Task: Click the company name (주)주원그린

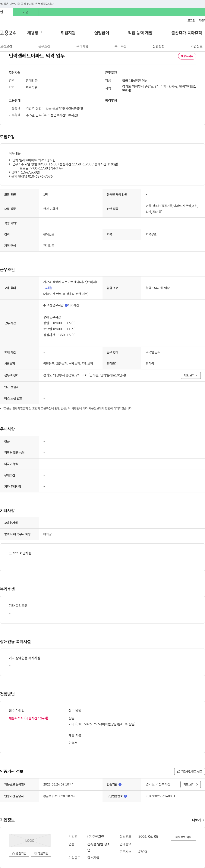Action: (x=96, y=837)
